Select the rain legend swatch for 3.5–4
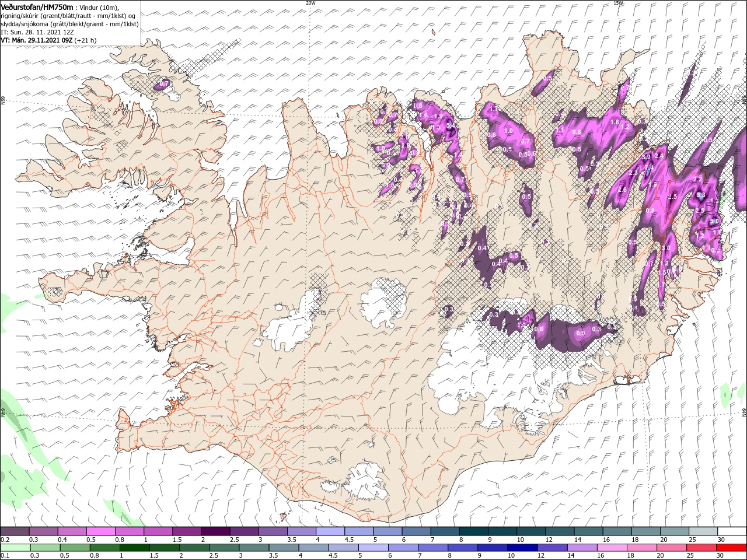This screenshot has height=560, width=747. click(x=283, y=548)
